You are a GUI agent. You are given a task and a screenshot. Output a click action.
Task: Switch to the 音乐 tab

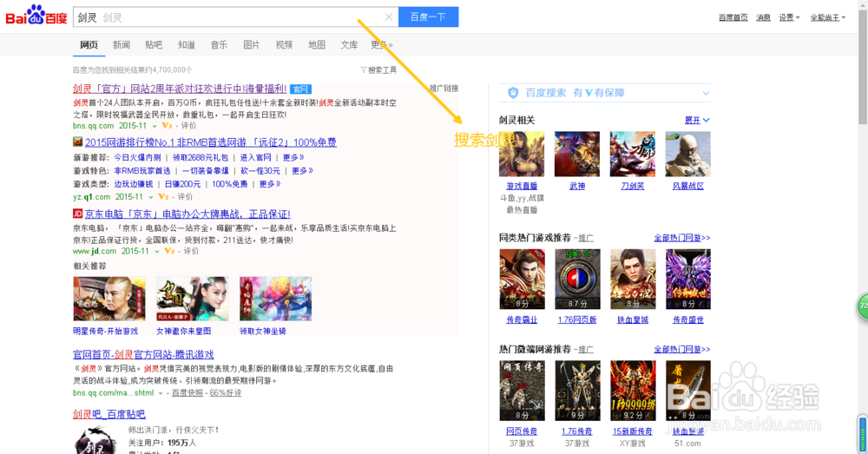tap(219, 45)
